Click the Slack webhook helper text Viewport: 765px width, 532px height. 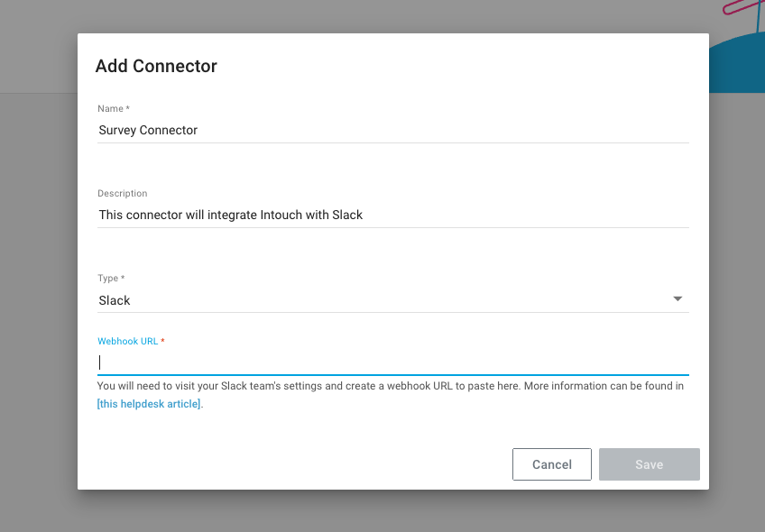(x=390, y=386)
